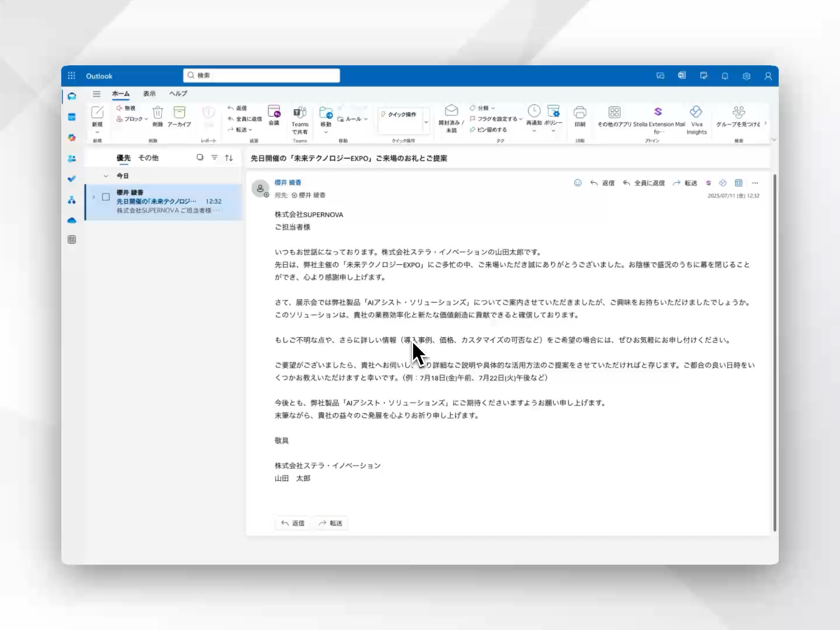The width and height of the screenshot is (840, 630).
Task: Open the OneNote feed icon in header
Action: (682, 76)
